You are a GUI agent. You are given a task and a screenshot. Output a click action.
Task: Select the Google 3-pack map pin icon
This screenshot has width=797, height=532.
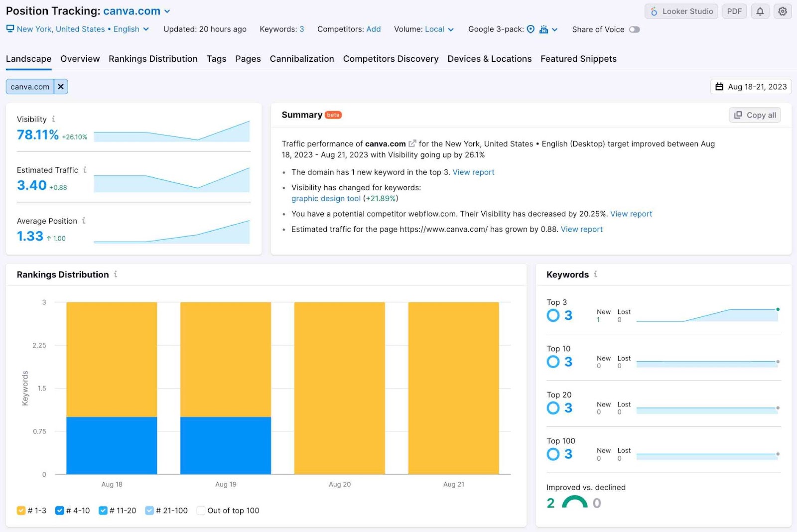coord(531,29)
